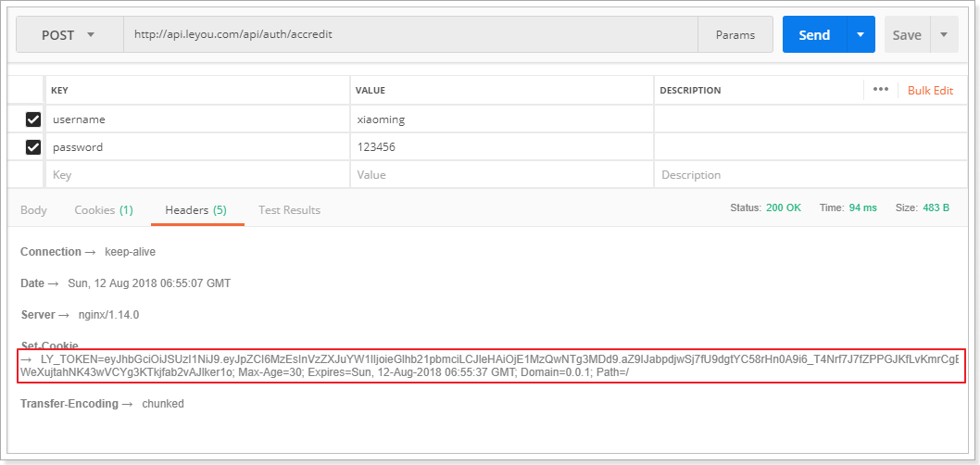Click the empty Key placeholder field

pyautogui.click(x=197, y=175)
